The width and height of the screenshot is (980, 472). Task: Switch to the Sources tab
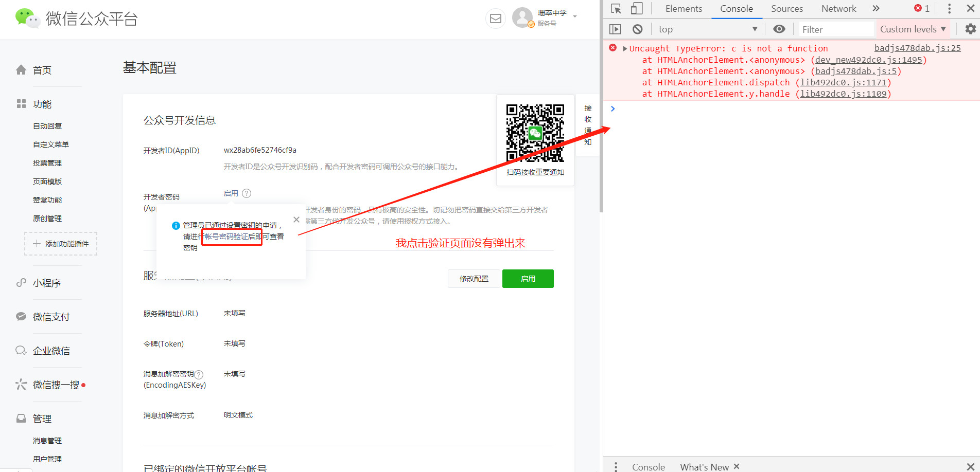coord(787,9)
